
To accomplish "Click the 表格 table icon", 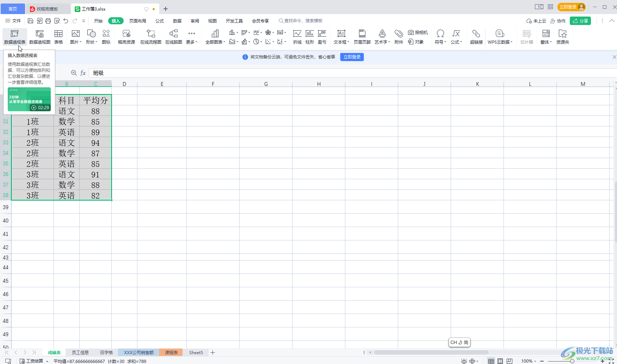I will pos(58,37).
